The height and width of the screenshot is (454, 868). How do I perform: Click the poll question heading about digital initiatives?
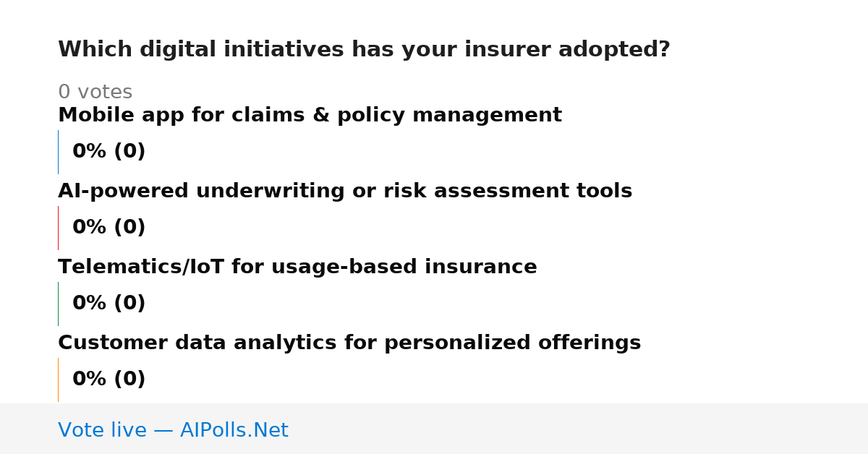[x=364, y=50]
